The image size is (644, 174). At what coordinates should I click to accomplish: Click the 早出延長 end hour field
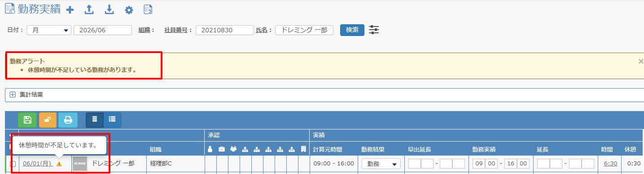coord(446,164)
